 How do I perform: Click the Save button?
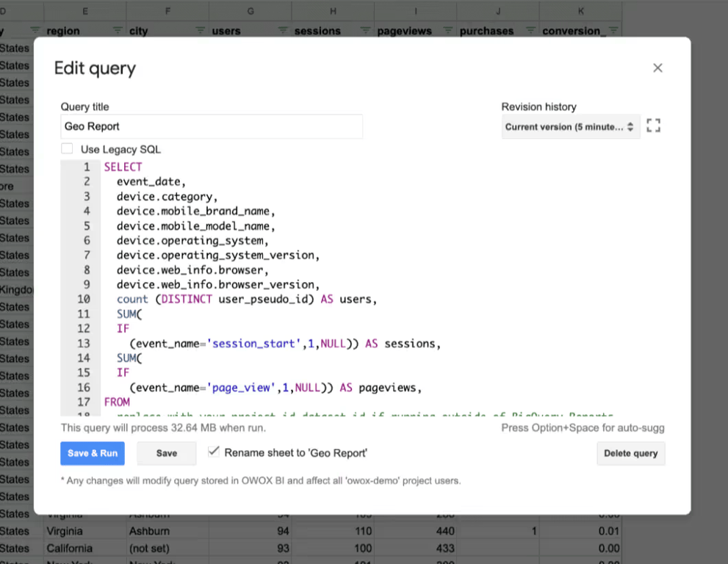click(x=166, y=453)
